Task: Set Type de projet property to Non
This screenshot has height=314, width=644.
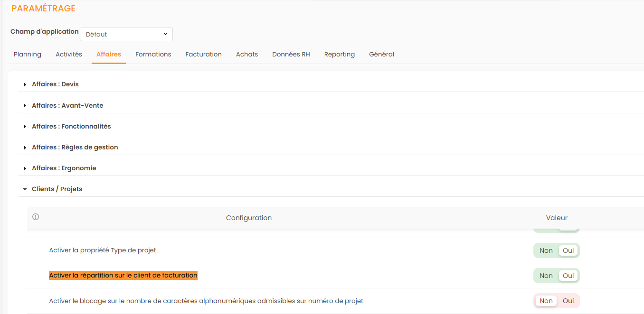Action: click(546, 250)
